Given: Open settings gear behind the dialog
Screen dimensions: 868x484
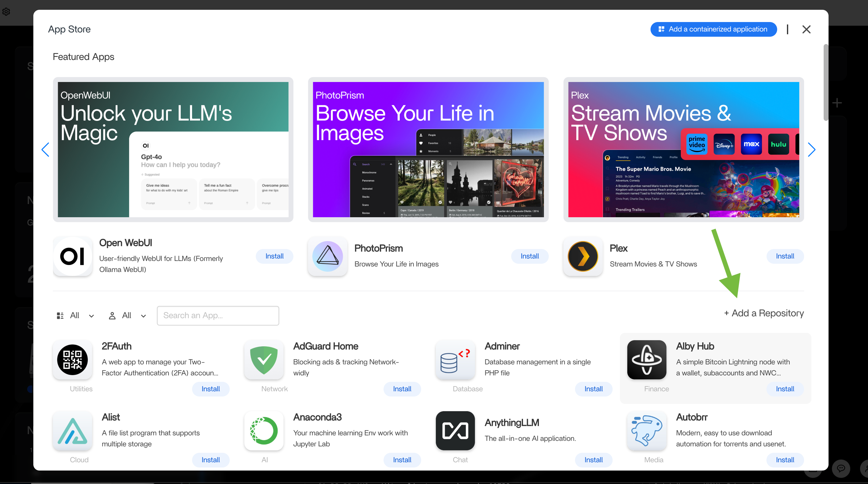Looking at the screenshot, I should pos(6,12).
